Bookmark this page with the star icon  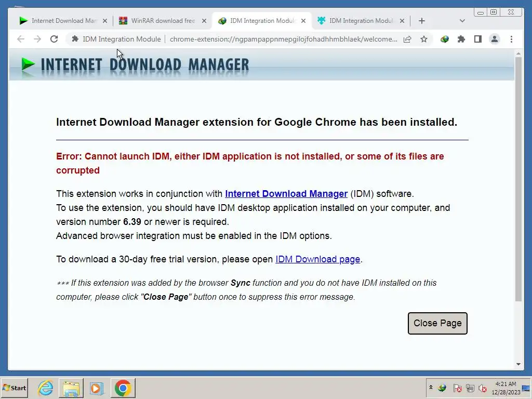(x=424, y=39)
